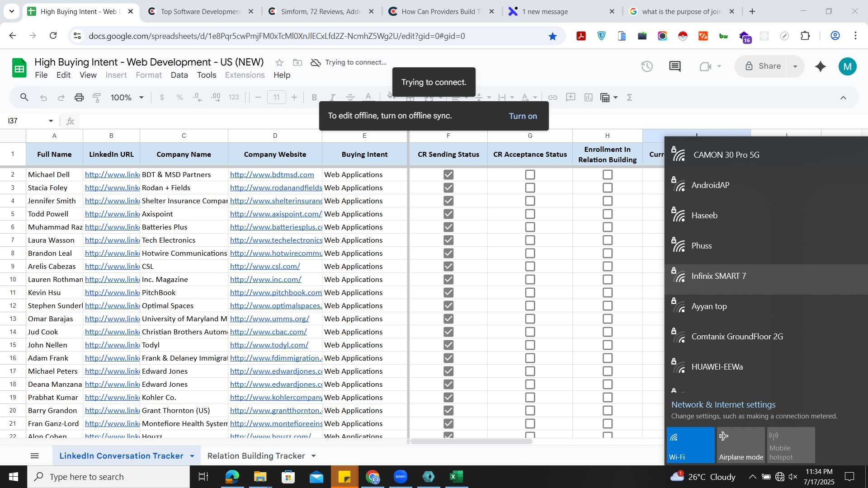Click the redo arrow in toolbar
This screenshot has width=868, height=488.
click(61, 98)
